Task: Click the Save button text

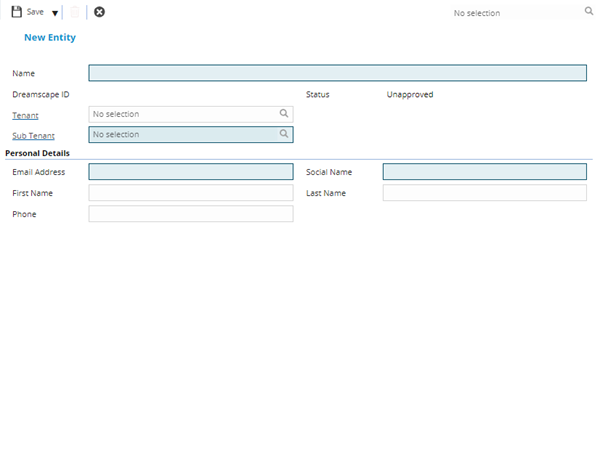Action: [x=35, y=12]
